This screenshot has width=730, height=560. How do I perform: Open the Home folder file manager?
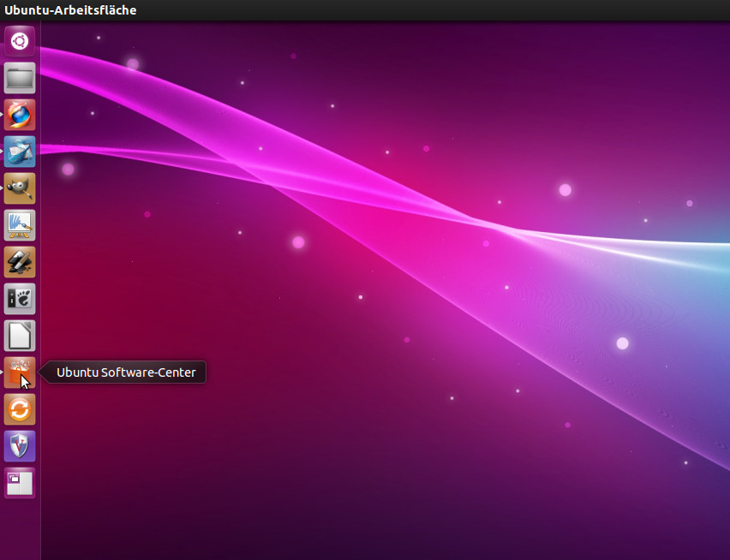click(20, 78)
